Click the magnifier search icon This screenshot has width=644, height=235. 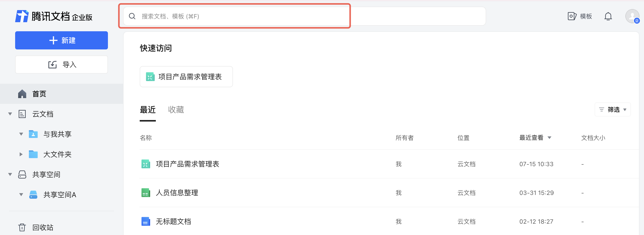(132, 16)
